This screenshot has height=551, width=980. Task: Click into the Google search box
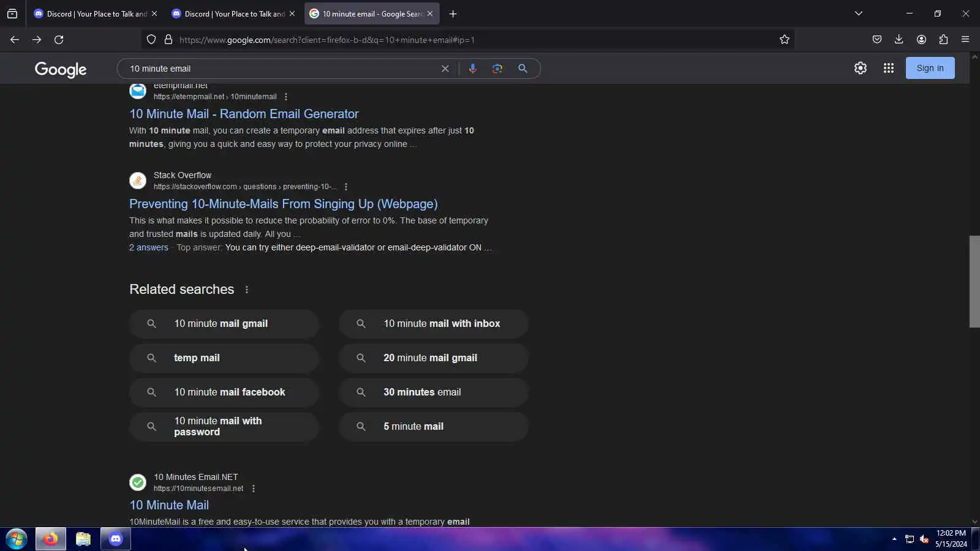[x=282, y=69]
